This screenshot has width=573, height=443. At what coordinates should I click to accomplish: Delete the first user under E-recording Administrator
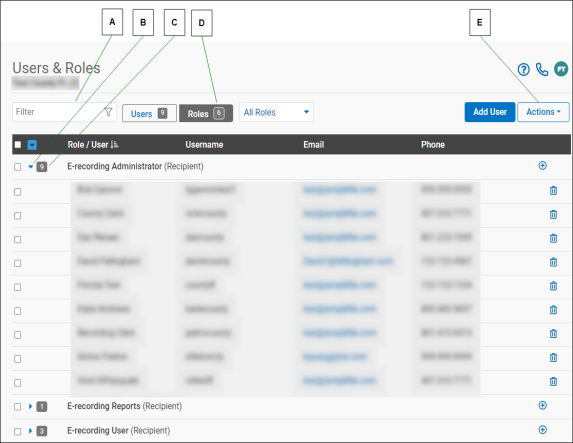pyautogui.click(x=553, y=190)
